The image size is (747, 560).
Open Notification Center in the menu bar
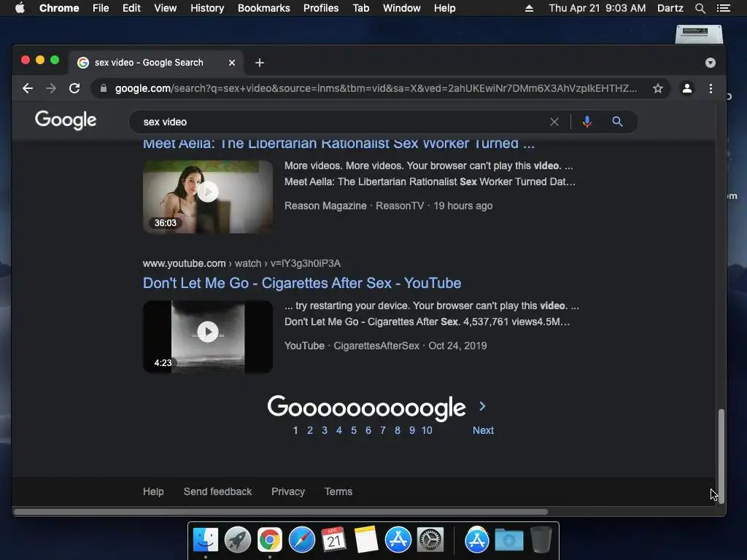point(723,8)
